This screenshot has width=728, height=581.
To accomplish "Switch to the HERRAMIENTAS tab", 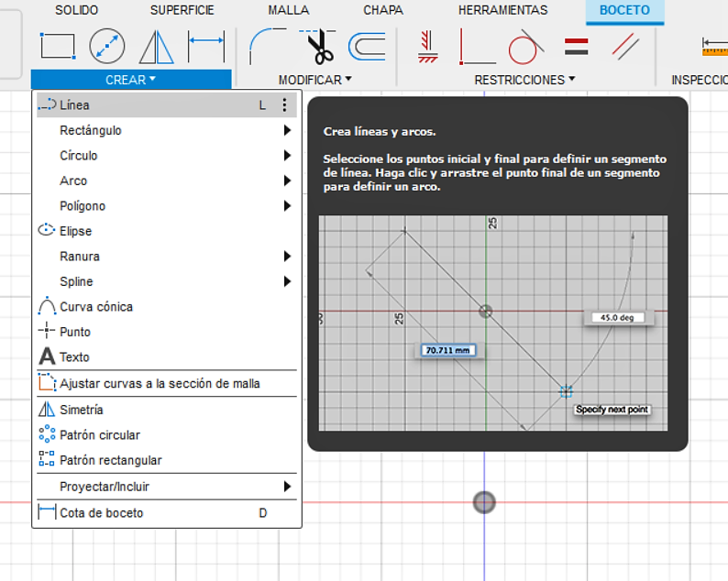I will point(502,10).
